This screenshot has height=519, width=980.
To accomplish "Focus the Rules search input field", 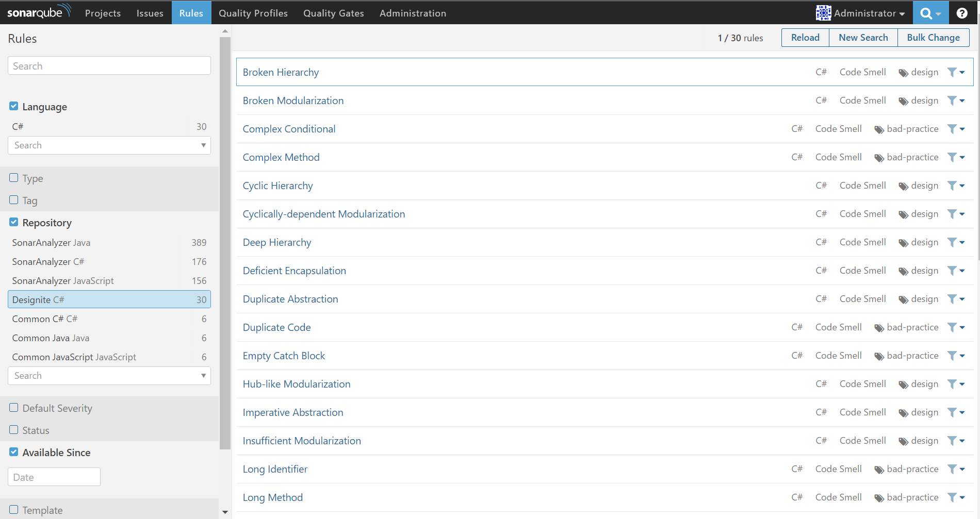I will (109, 65).
